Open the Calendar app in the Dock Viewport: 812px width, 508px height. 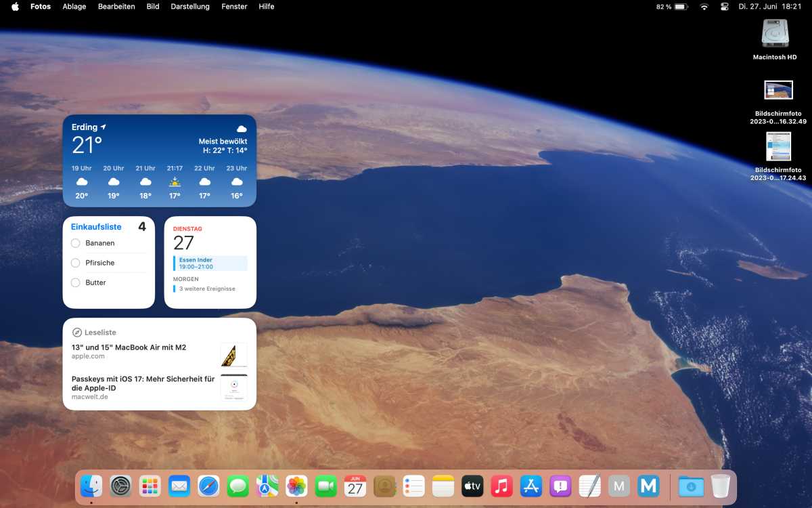355,486
